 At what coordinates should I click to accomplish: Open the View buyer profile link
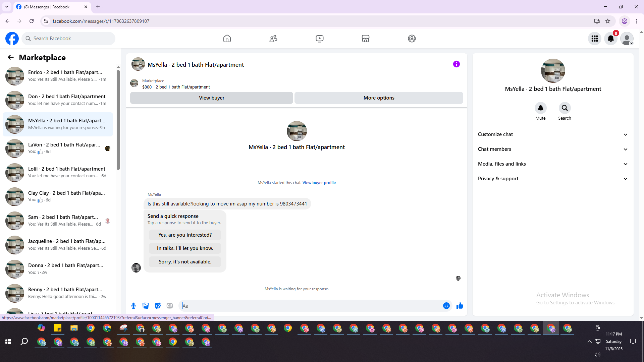coord(319,183)
